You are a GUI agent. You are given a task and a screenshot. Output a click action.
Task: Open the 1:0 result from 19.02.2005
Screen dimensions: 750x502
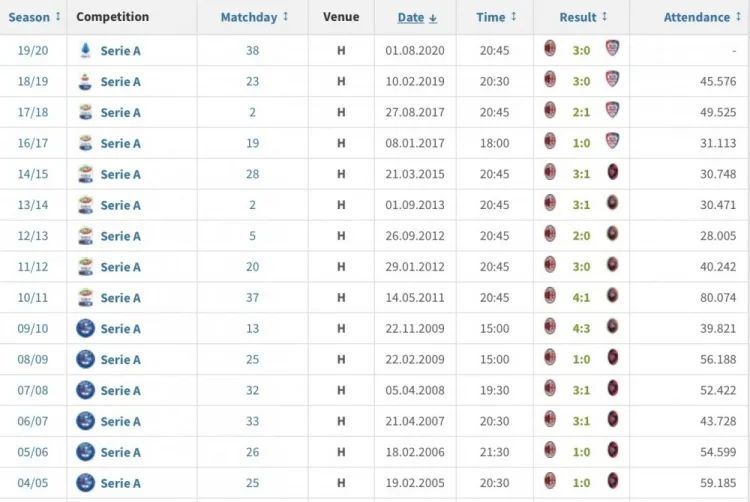581,483
